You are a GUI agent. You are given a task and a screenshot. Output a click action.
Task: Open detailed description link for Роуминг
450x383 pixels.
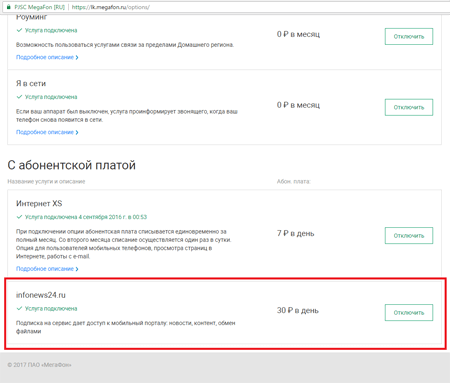(x=47, y=57)
